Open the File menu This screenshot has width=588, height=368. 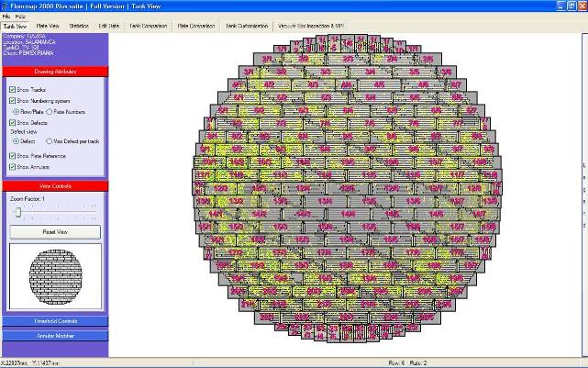tap(6, 17)
